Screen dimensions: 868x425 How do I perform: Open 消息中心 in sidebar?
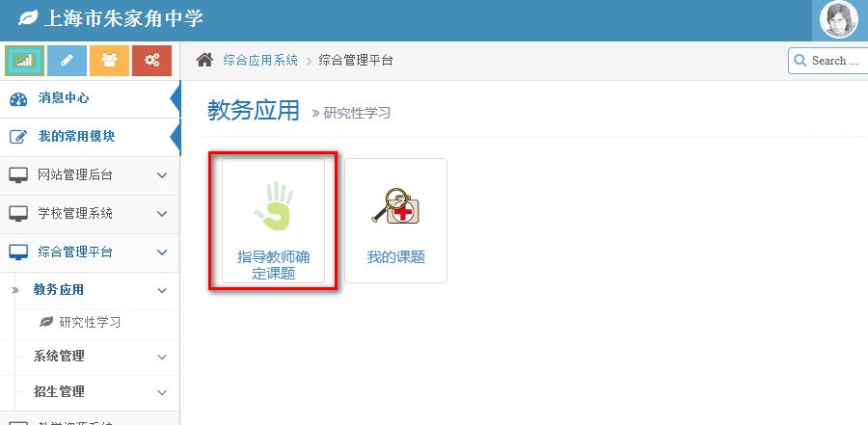point(90,98)
